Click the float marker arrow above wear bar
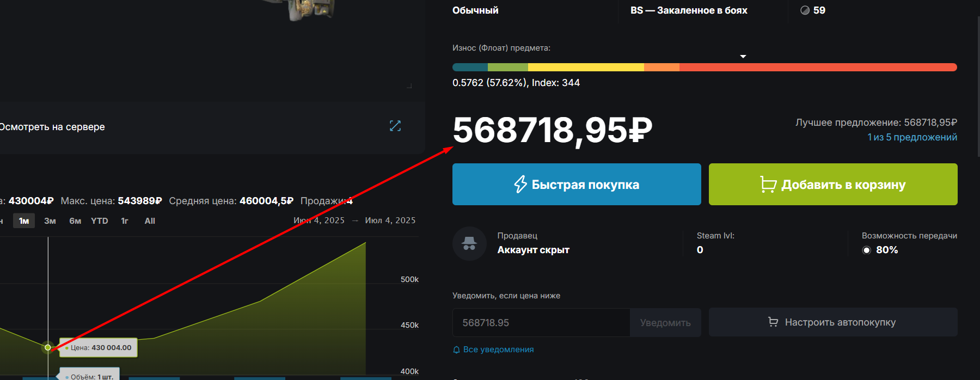Image resolution: width=980 pixels, height=380 pixels. [x=743, y=57]
